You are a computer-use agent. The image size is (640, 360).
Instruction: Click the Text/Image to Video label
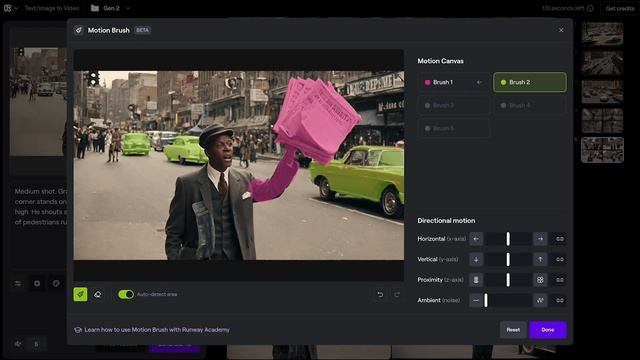click(52, 8)
